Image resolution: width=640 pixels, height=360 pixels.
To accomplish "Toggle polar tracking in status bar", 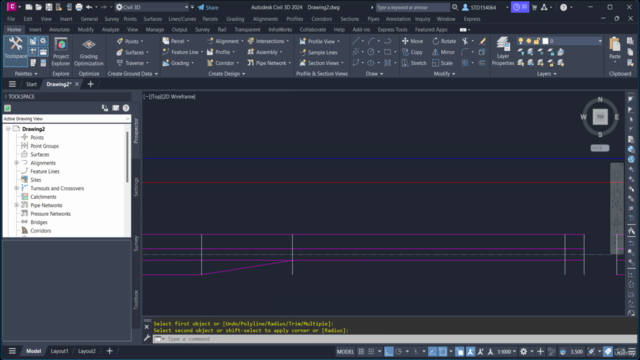I will click(x=399, y=351).
